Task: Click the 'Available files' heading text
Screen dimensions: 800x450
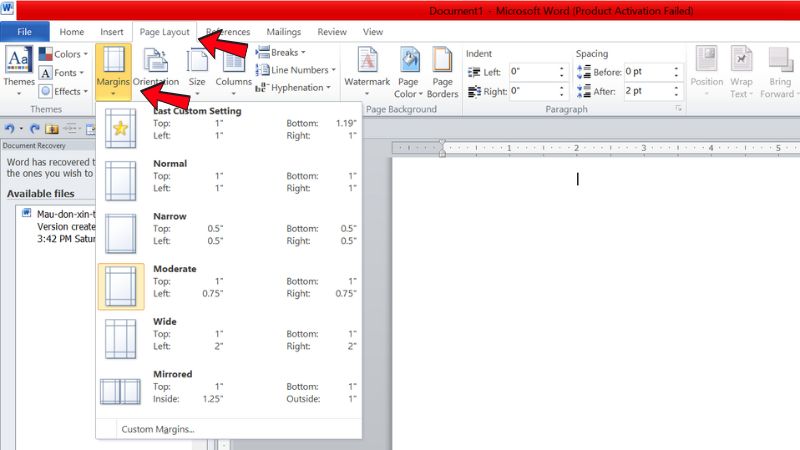Action: (x=40, y=193)
